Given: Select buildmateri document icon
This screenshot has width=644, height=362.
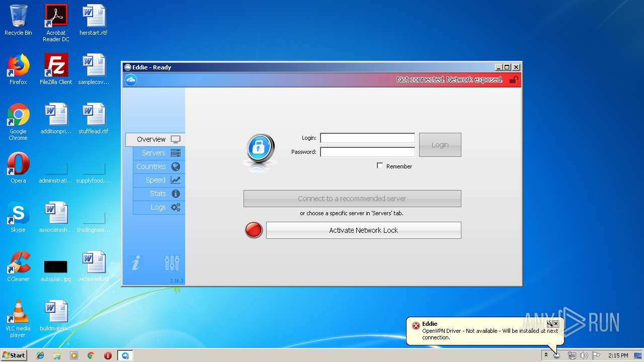Looking at the screenshot, I should tap(56, 316).
